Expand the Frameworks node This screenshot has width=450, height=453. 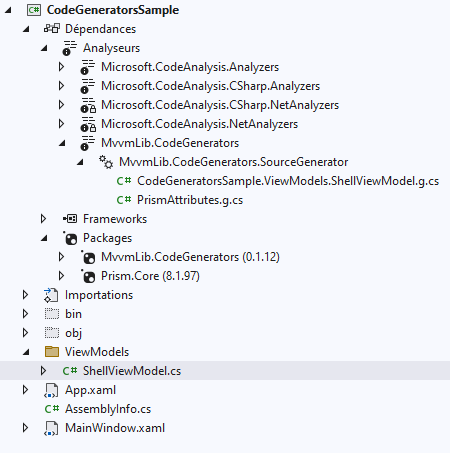[43, 219]
